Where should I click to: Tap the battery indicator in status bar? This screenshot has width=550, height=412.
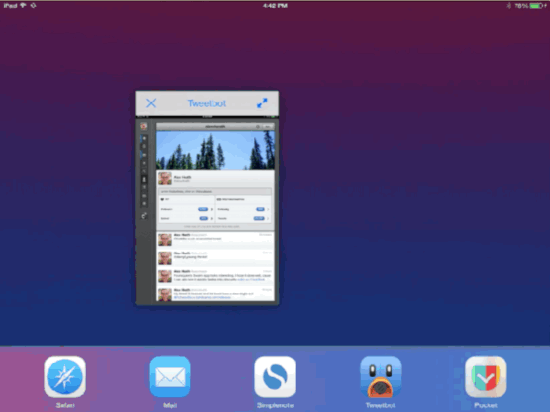click(537, 5)
